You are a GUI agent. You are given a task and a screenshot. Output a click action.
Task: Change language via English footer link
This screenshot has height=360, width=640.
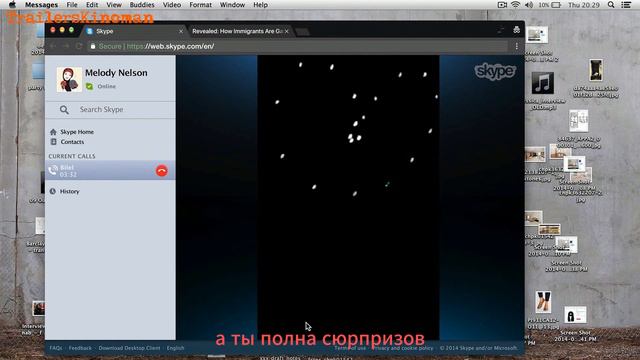click(x=176, y=348)
